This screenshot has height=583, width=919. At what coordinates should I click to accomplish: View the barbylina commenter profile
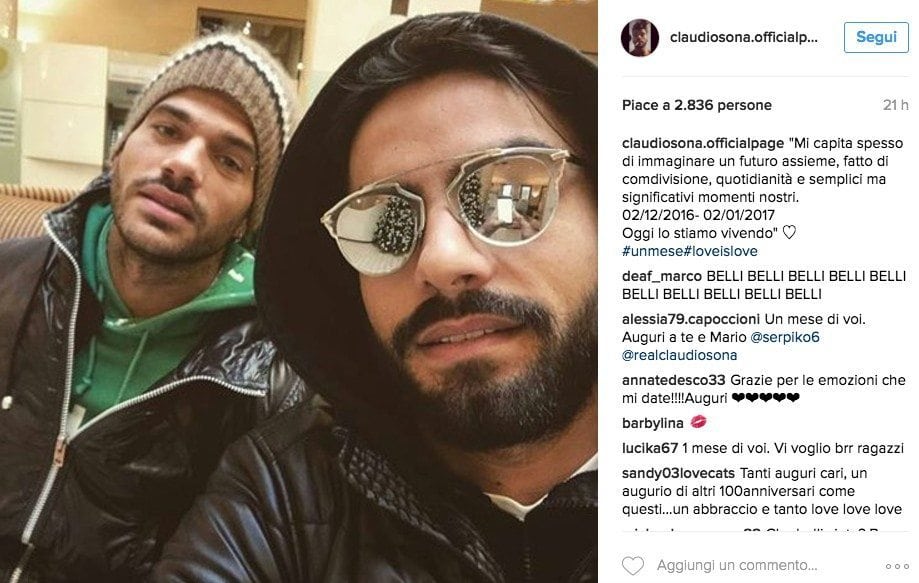click(652, 423)
